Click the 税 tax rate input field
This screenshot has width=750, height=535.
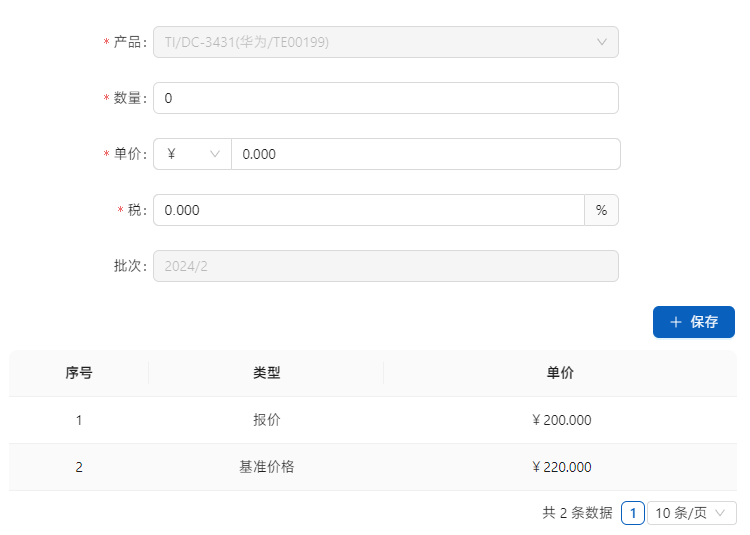tap(368, 210)
